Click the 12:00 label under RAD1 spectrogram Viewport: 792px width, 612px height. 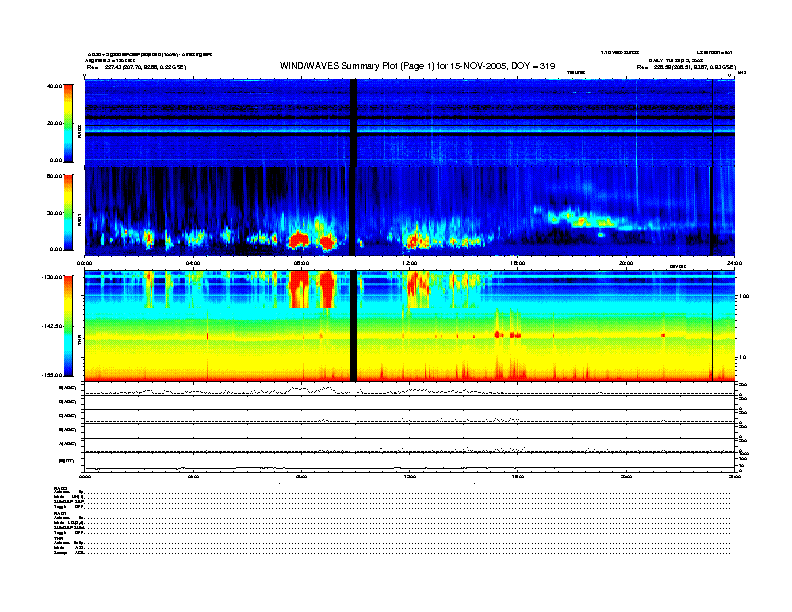pyautogui.click(x=410, y=263)
